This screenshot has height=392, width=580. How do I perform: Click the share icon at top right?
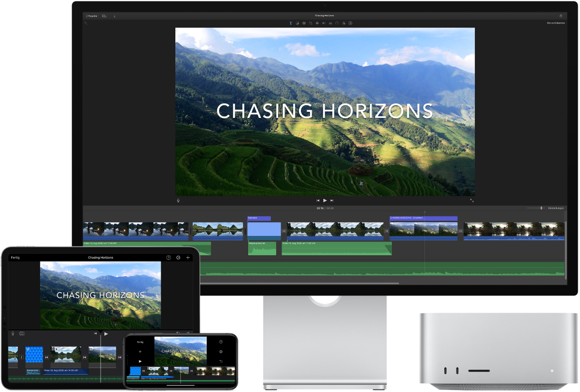(x=562, y=15)
